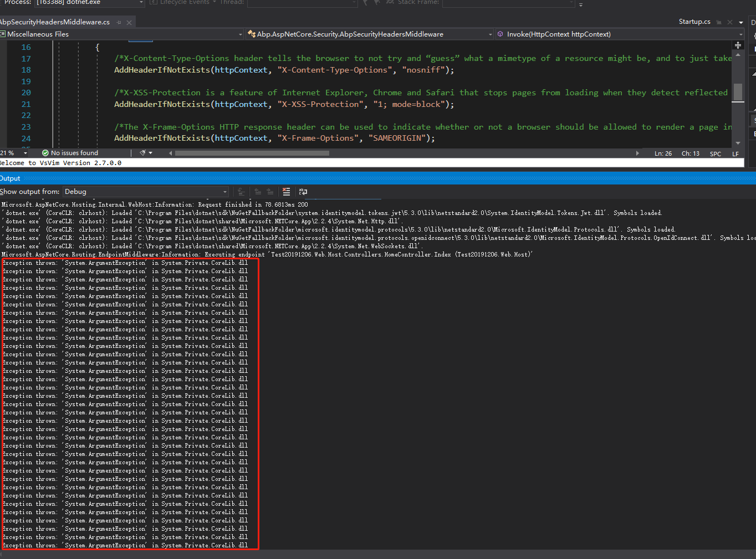The height and width of the screenshot is (559, 756).
Task: Click the scroll up arrow in code editor
Action: point(738,55)
